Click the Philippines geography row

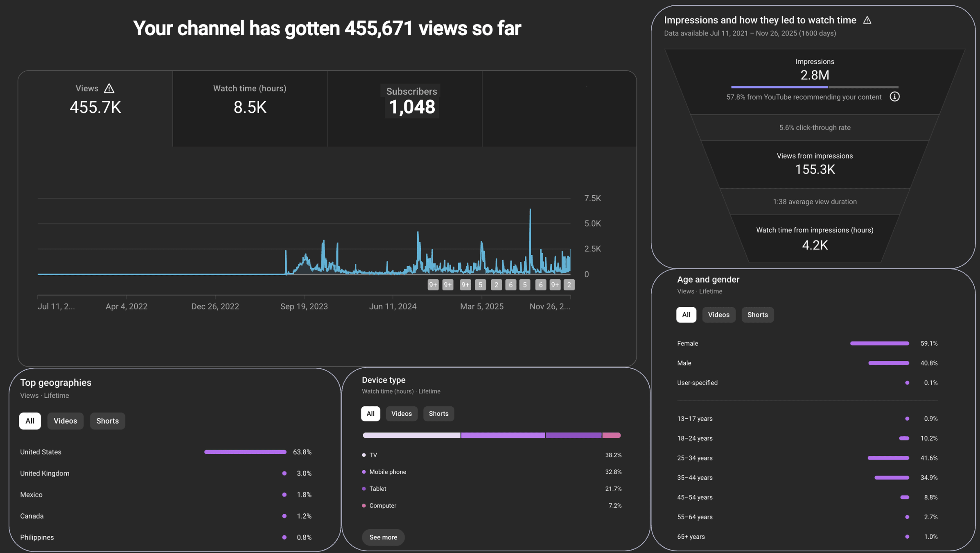click(166, 537)
